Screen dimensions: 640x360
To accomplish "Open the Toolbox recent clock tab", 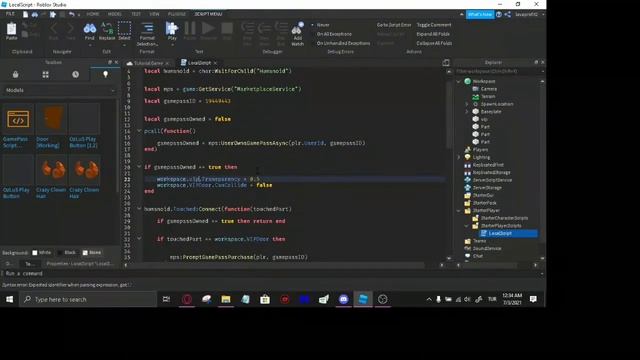I will tap(76, 74).
